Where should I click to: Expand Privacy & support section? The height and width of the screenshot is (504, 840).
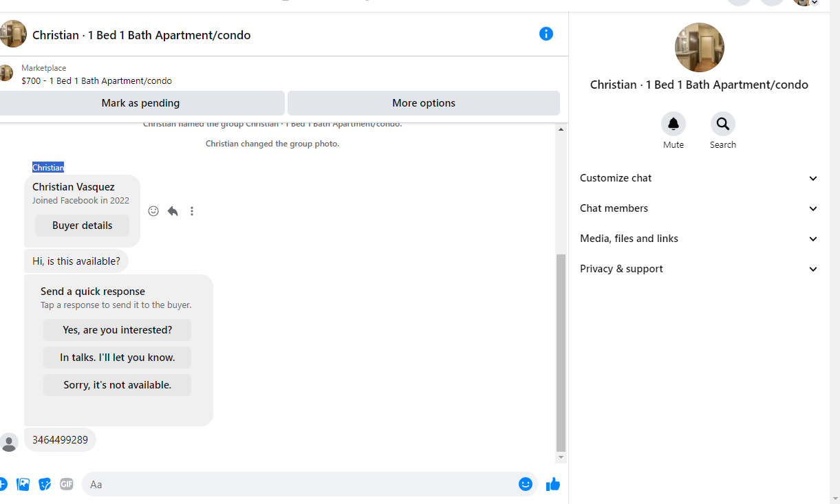700,269
